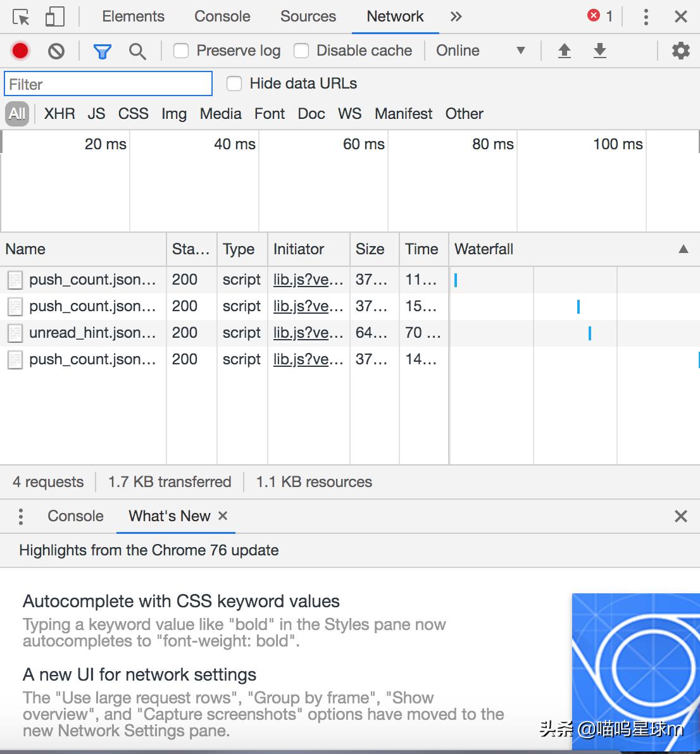Toggle the device toolbar icon
The image size is (700, 754).
point(55,17)
